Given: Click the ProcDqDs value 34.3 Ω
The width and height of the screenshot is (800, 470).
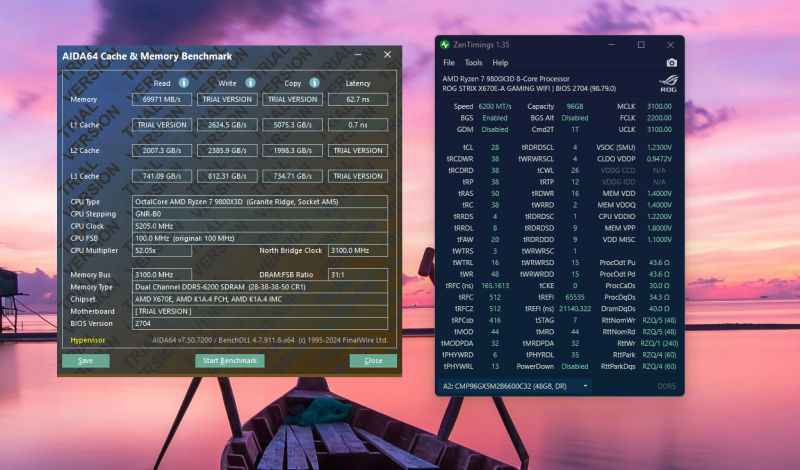Looking at the screenshot, I should [x=659, y=297].
